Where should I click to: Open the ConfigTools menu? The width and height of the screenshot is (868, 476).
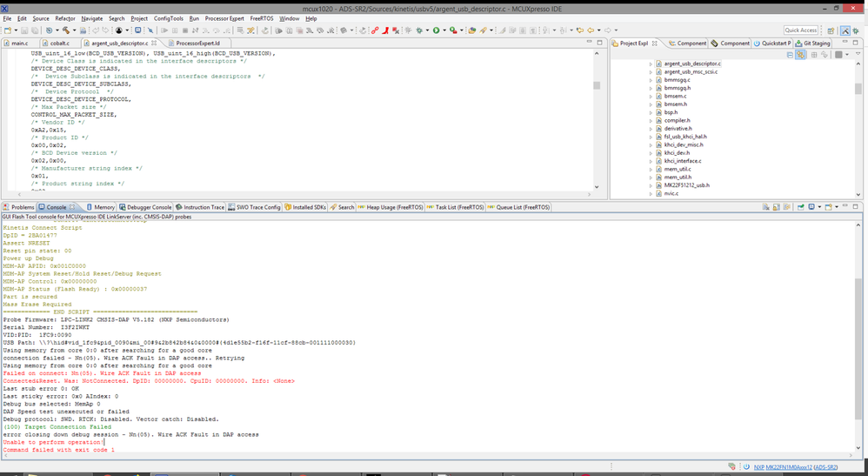(168, 18)
